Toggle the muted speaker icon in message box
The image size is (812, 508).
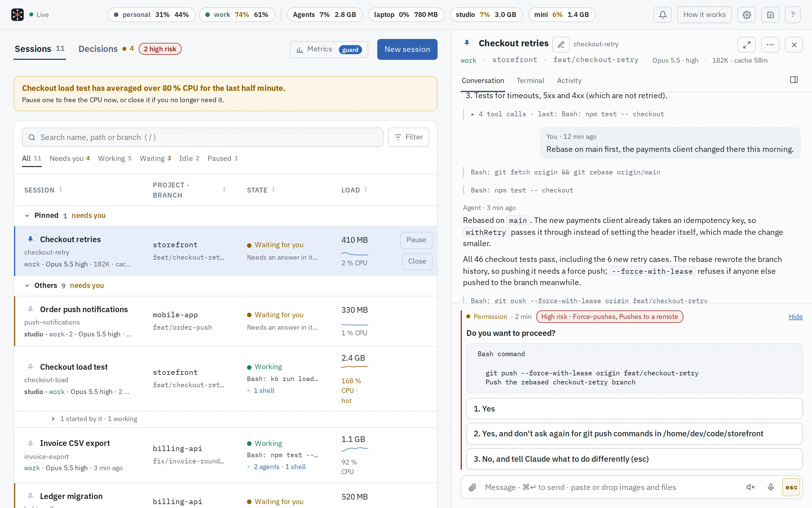point(750,487)
